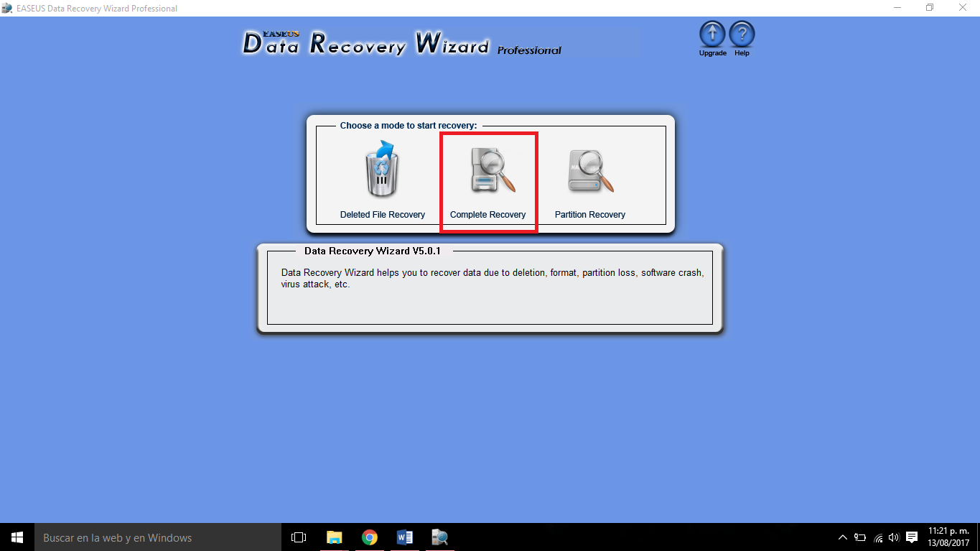The width and height of the screenshot is (980, 551).
Task: Open the Action Center notifications icon
Action: click(912, 537)
